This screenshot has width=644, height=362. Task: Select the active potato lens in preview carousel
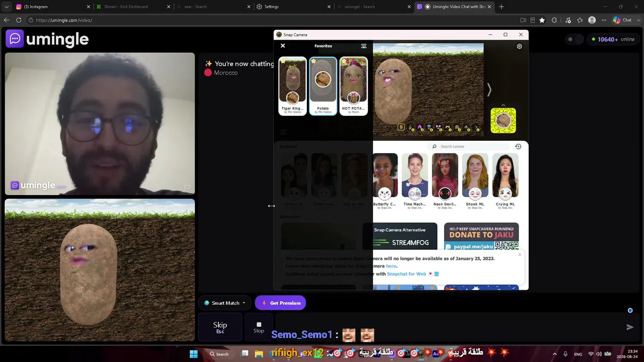(x=401, y=127)
